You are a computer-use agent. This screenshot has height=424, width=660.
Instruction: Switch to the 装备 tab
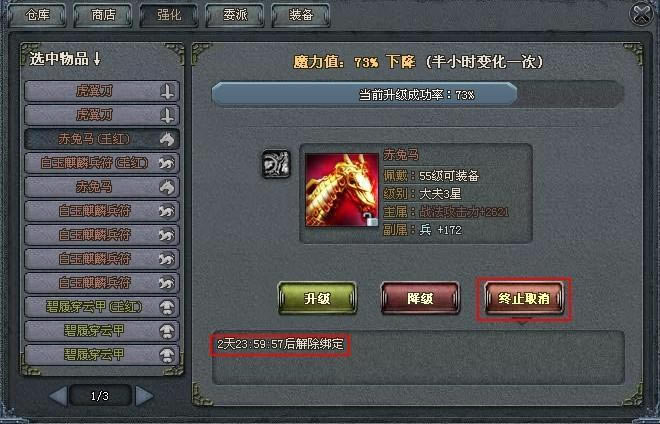[301, 15]
